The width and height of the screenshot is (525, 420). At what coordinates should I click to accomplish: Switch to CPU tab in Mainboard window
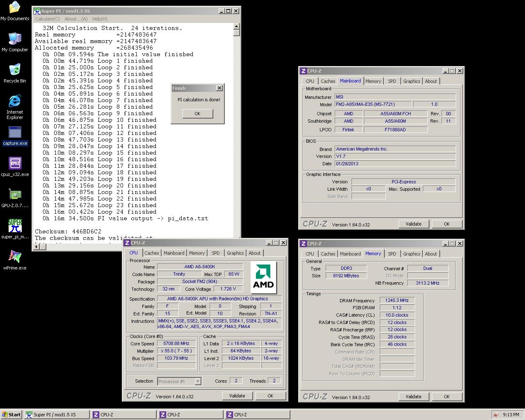point(310,81)
